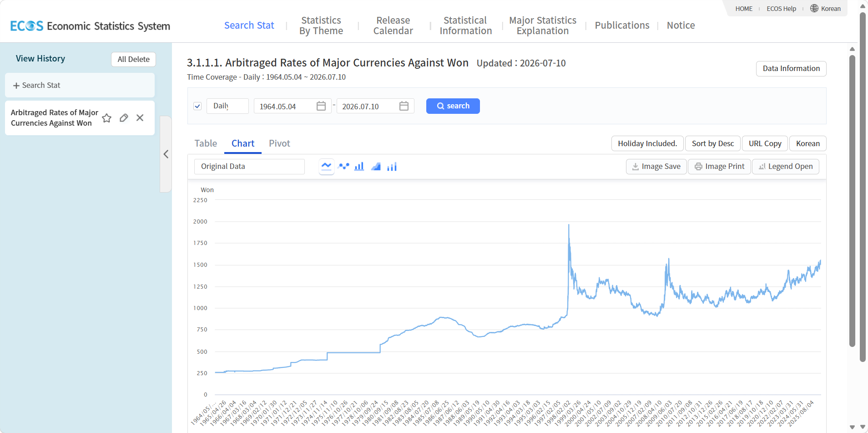868x433 pixels.
Task: Open start date calendar picker
Action: [x=321, y=106]
